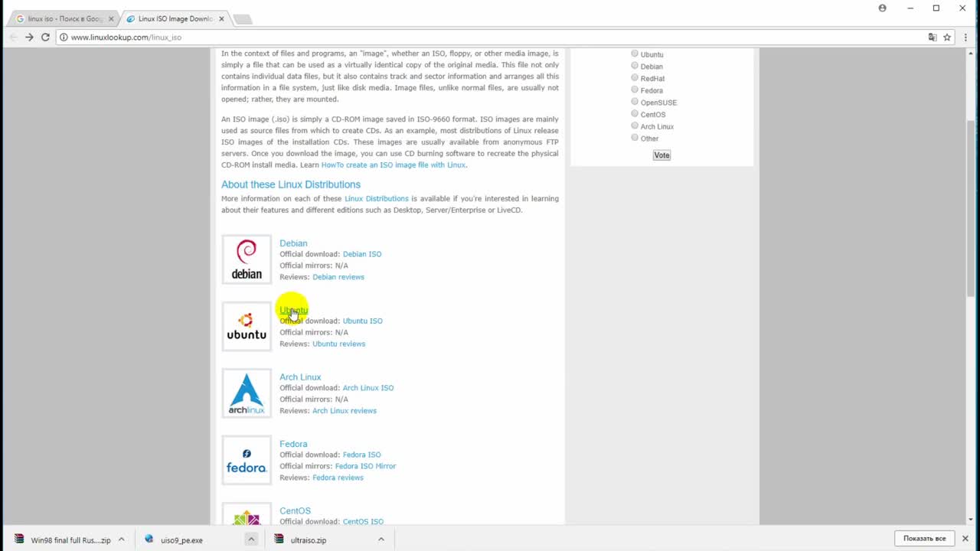Viewport: 980px width, 551px height.
Task: Click the scrollbar up arrow
Action: click(x=972, y=53)
